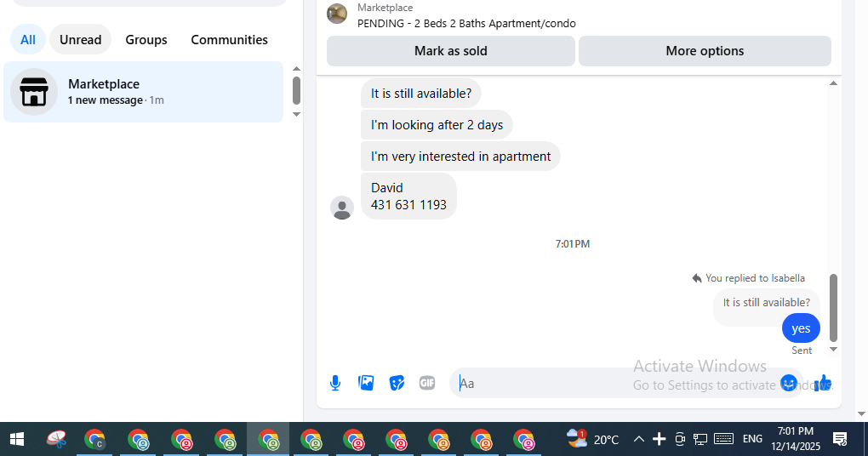Attach a file with the photo icon
This screenshot has height=456, width=868.
click(366, 383)
